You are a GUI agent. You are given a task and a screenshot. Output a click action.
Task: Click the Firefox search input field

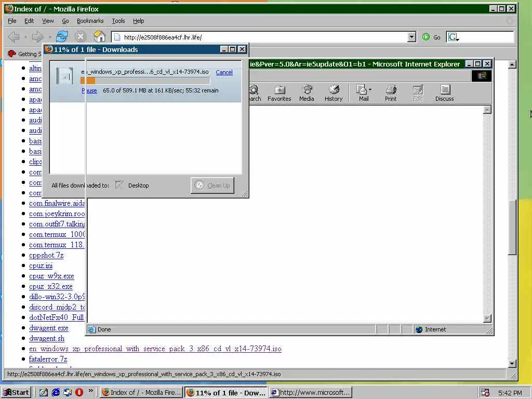[x=486, y=37]
